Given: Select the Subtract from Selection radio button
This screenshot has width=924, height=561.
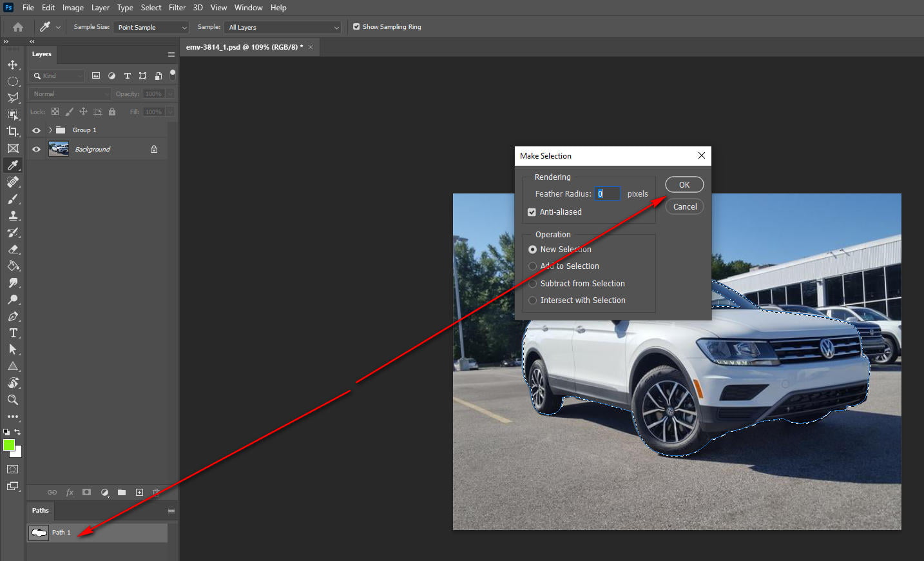Looking at the screenshot, I should [532, 283].
